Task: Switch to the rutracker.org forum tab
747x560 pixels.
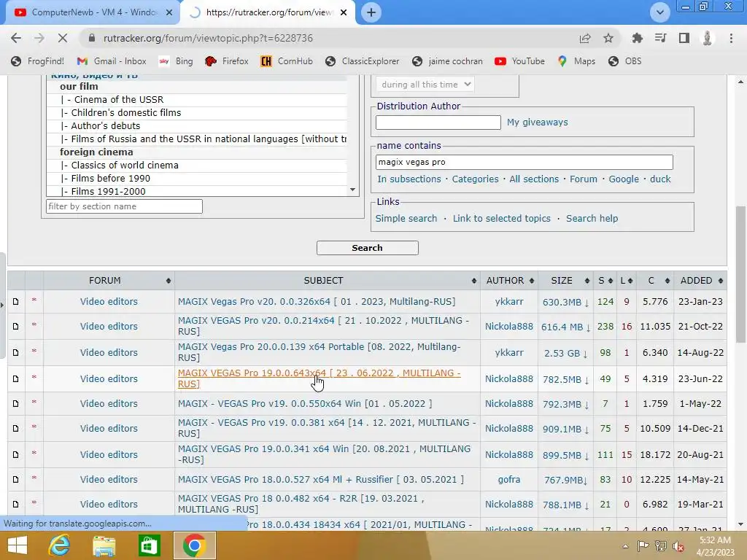Action: (x=268, y=12)
